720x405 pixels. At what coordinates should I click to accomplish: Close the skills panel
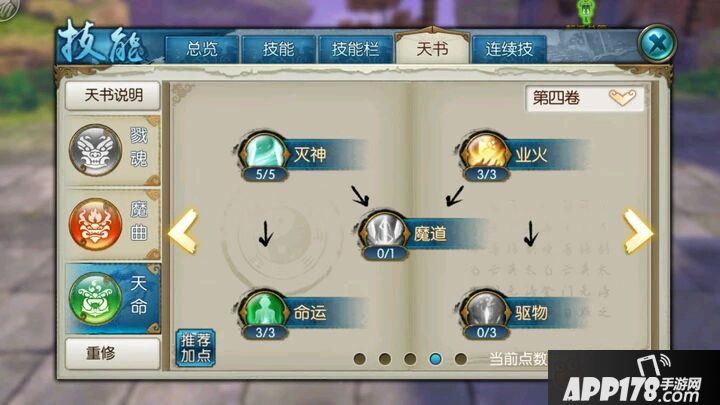tap(657, 44)
